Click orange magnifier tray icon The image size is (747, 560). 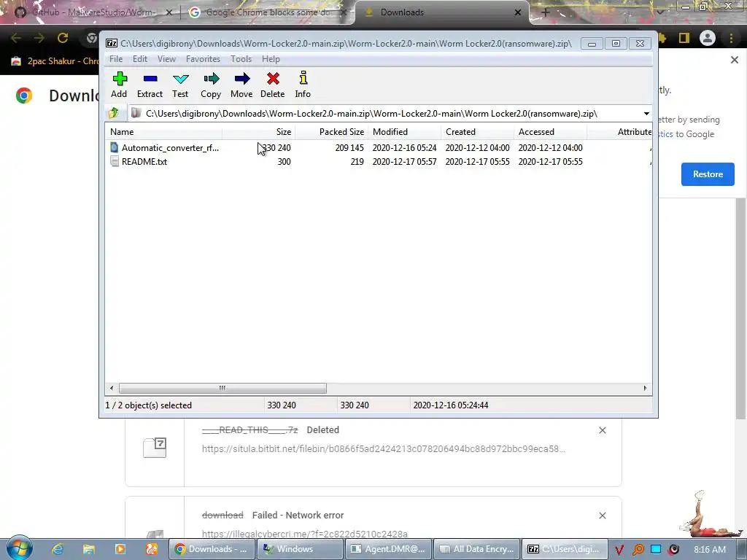tap(638, 550)
